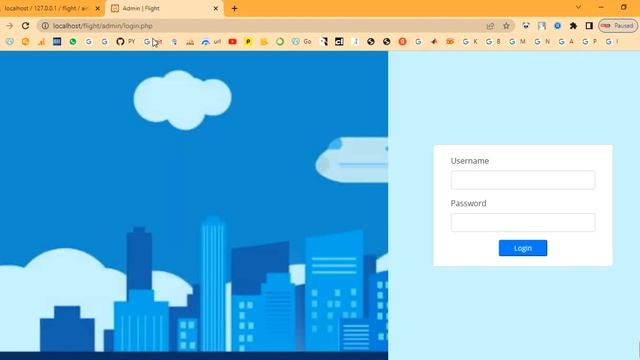Open the green circle bookmark
This screenshot has height=360, width=640.
280,41
